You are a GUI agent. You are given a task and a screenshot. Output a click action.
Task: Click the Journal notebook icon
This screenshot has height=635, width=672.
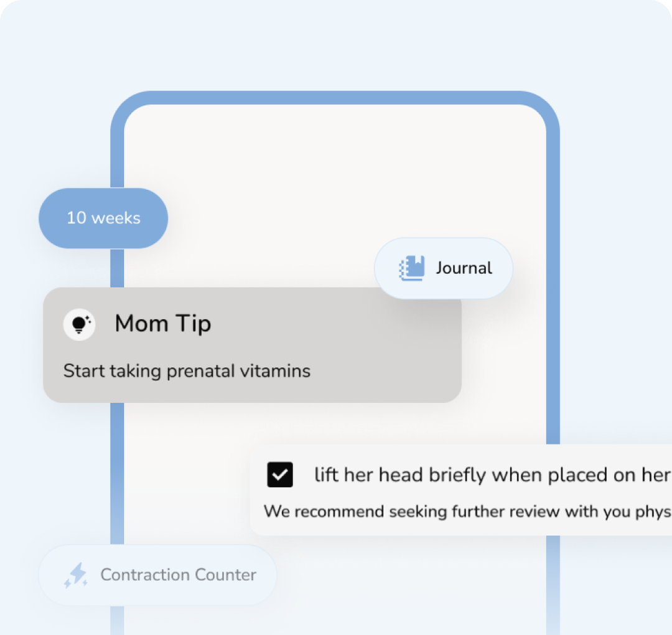[x=411, y=268]
